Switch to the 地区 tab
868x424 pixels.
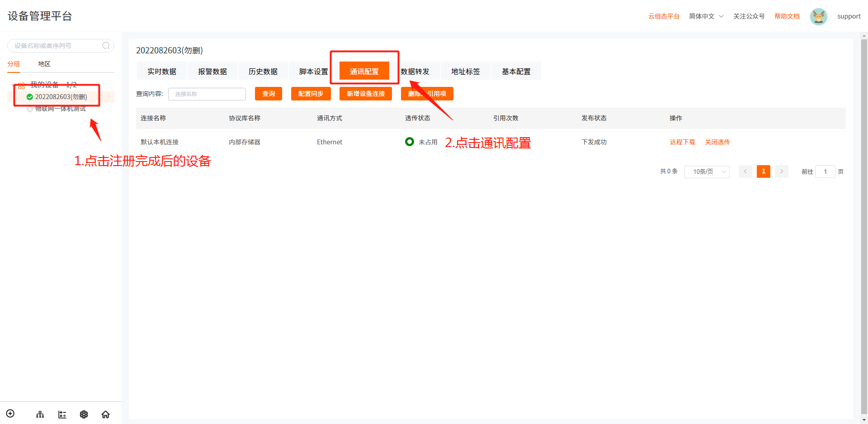click(x=44, y=64)
